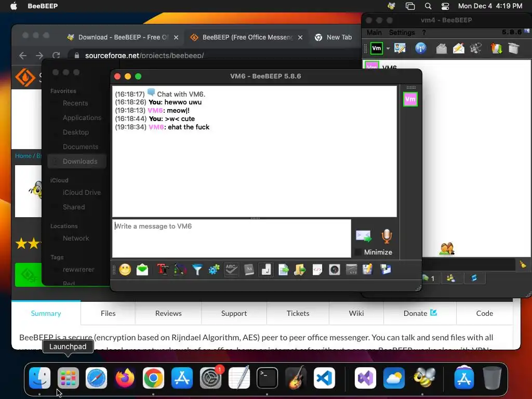Screen dimensions: 532x399
Task: Open the Main menu in vm4 window
Action: [x=374, y=33]
